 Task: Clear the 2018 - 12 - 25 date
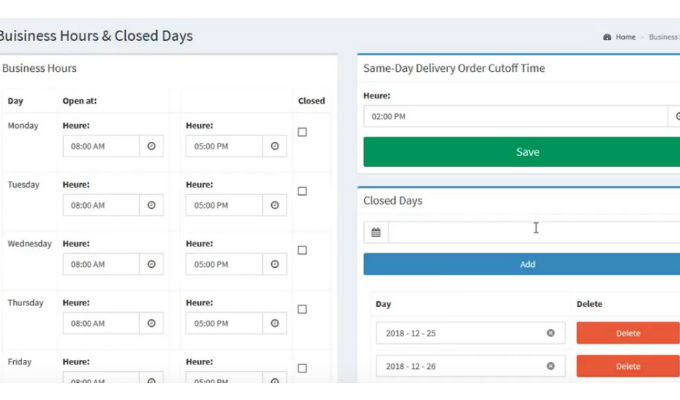tap(551, 333)
